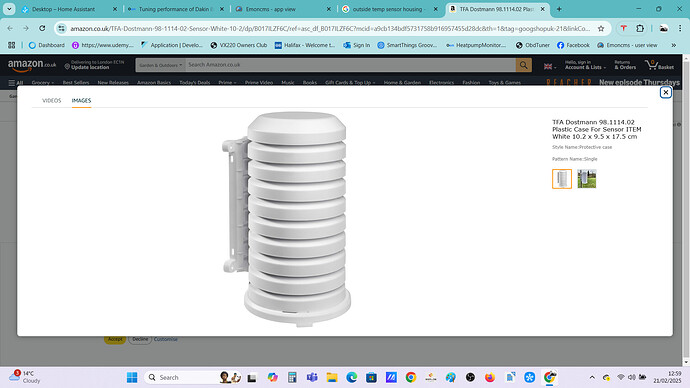This screenshot has height=388, width=690.
Task: Switch to the VIDEOS tab
Action: click(51, 101)
